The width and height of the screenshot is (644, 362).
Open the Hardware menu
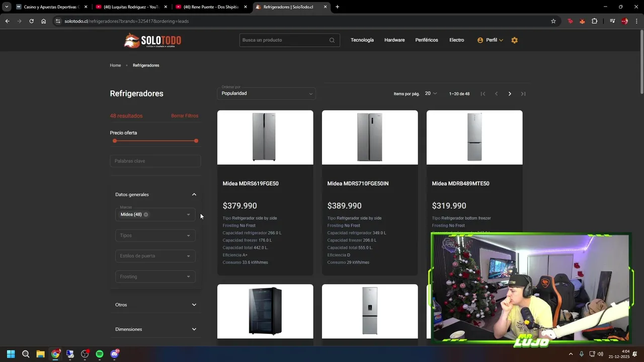(x=394, y=40)
